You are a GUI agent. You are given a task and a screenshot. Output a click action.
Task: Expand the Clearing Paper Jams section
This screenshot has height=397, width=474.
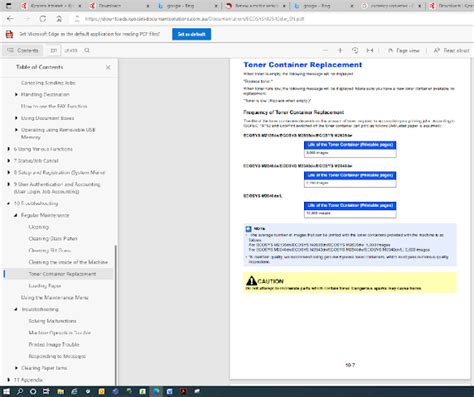(16, 368)
